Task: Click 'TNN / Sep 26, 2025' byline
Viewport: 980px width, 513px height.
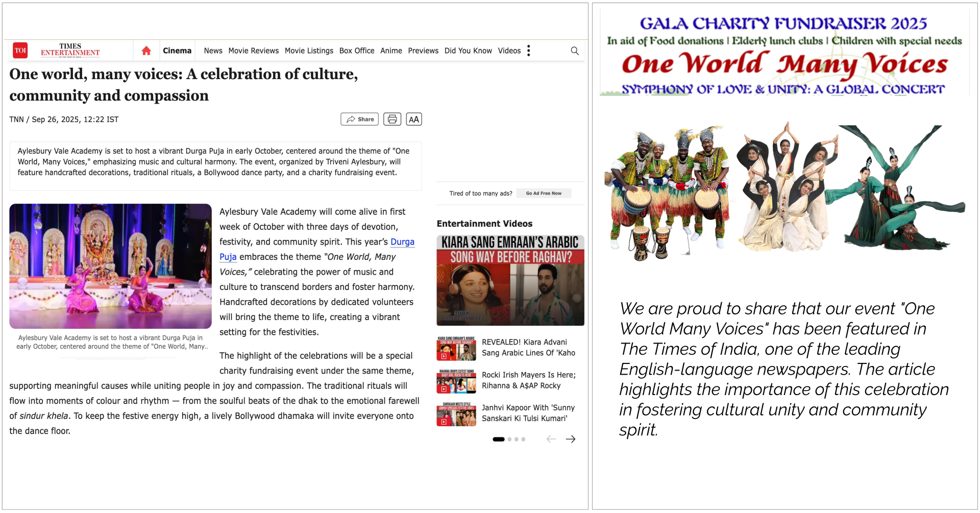Action: pyautogui.click(x=64, y=119)
